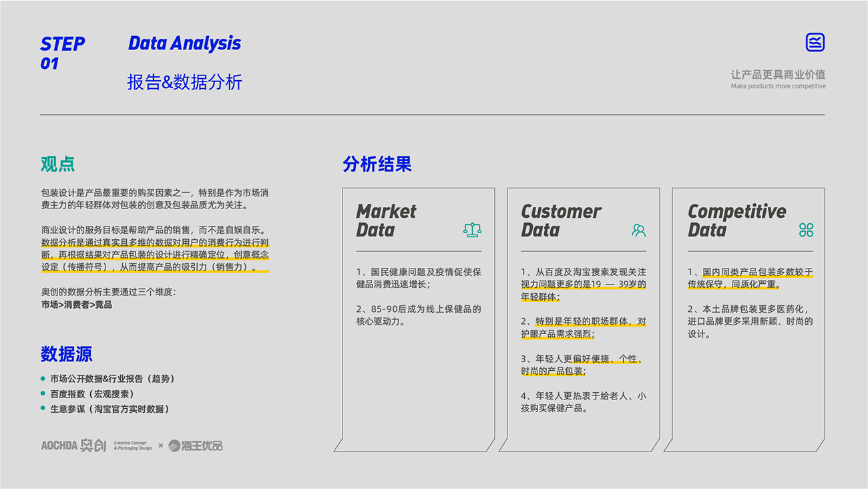
Task: Click the AOCHDA 奥创 logo
Action: 73,446
